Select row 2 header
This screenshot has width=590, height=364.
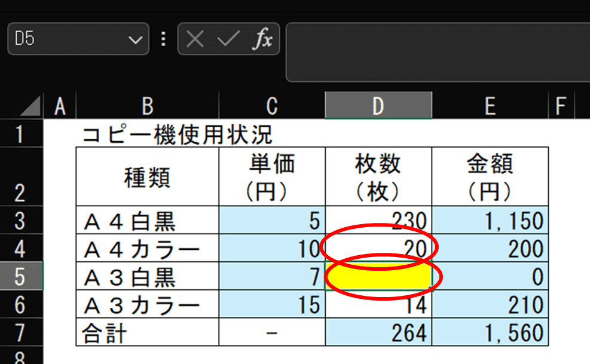click(22, 176)
